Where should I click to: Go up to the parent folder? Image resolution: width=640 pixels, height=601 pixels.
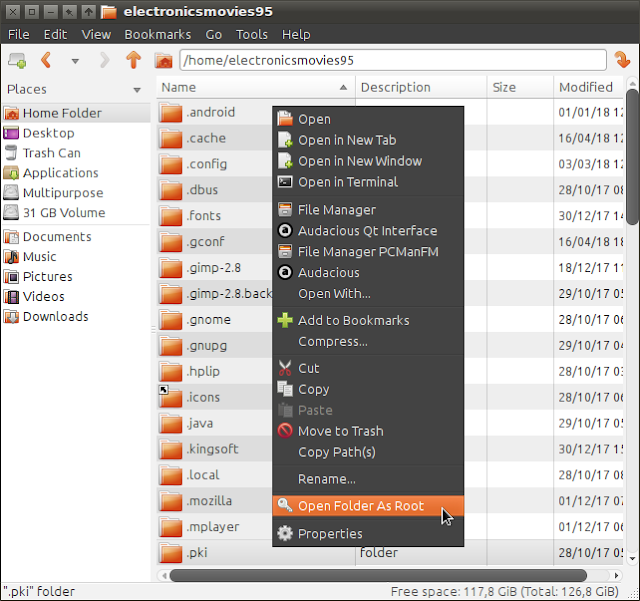point(133,60)
